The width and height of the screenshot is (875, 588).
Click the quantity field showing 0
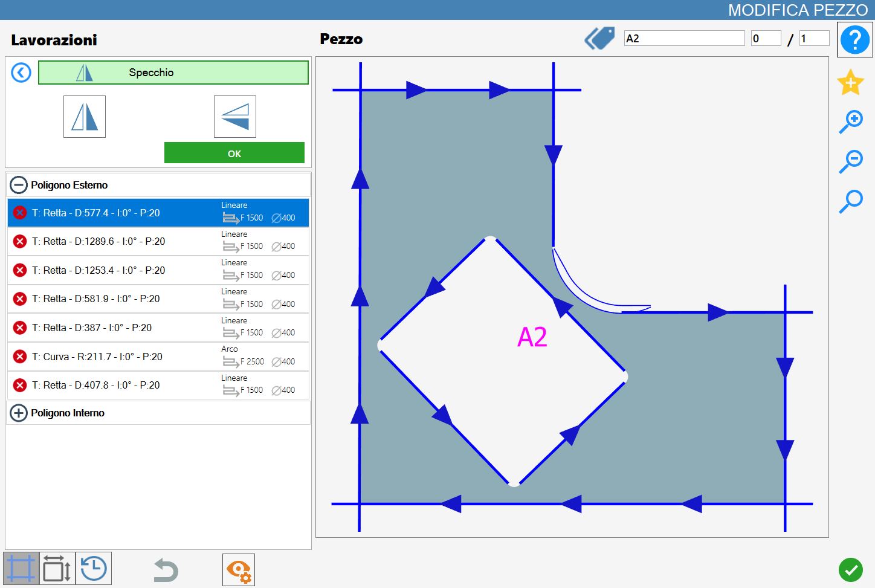[766, 39]
